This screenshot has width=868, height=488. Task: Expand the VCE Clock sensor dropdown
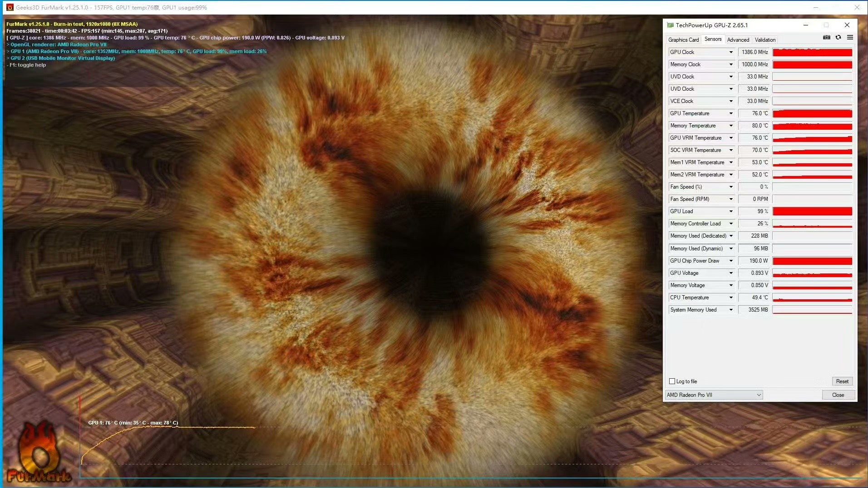click(731, 101)
